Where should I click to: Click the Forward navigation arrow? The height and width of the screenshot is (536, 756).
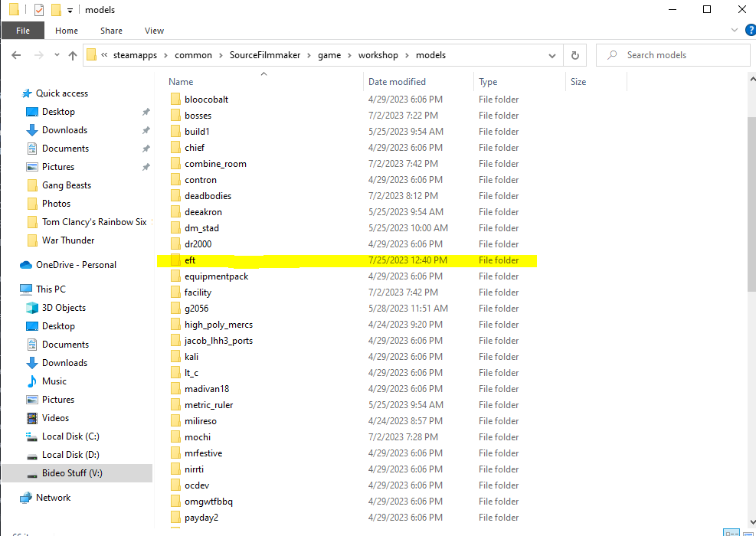click(x=38, y=55)
